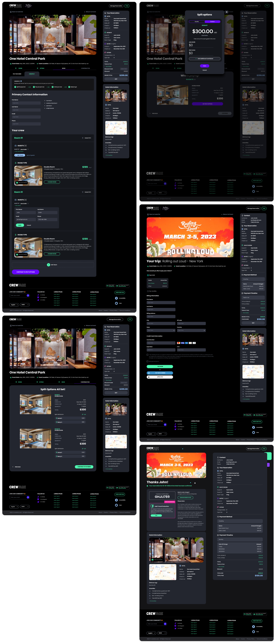Click the Instagram icon on the Your trip page footer
This screenshot has width=276, height=644.
coord(176,426)
